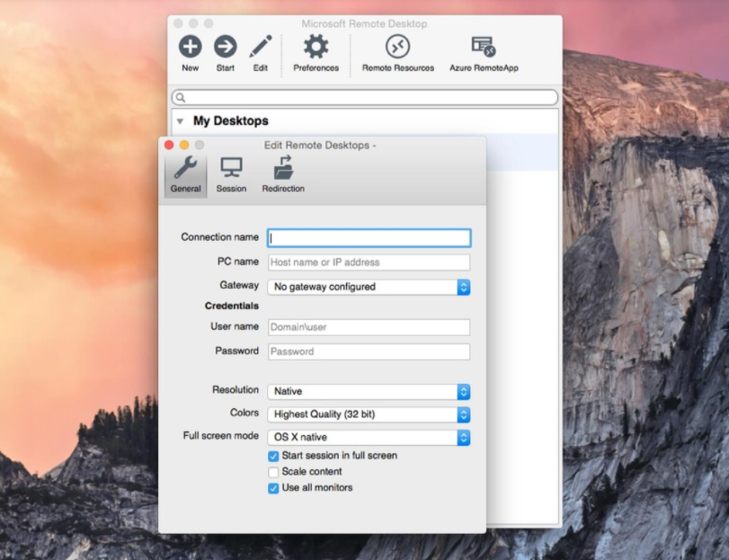Open the Colors dropdown
Image resolution: width=729 pixels, height=560 pixels.
[x=369, y=414]
